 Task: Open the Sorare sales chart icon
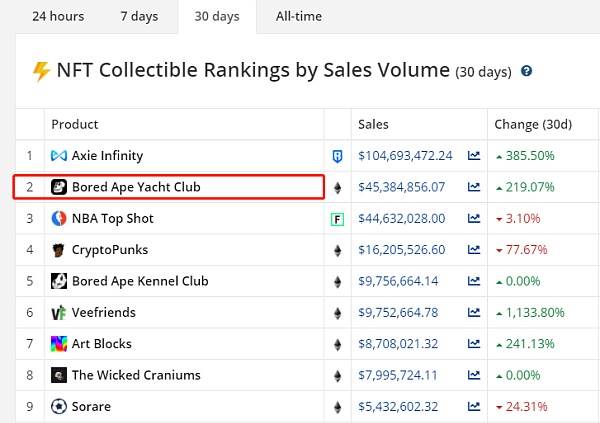[474, 407]
